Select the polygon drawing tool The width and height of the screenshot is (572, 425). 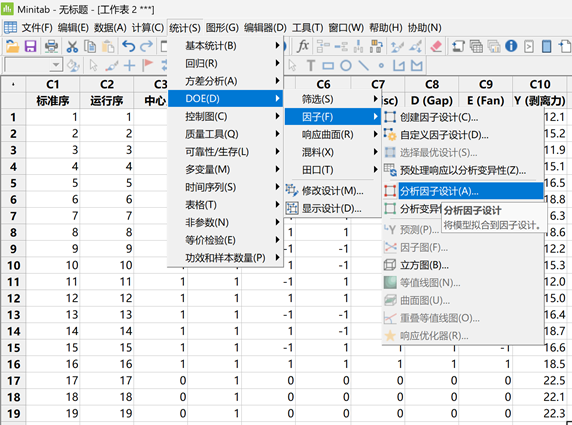[x=417, y=66]
